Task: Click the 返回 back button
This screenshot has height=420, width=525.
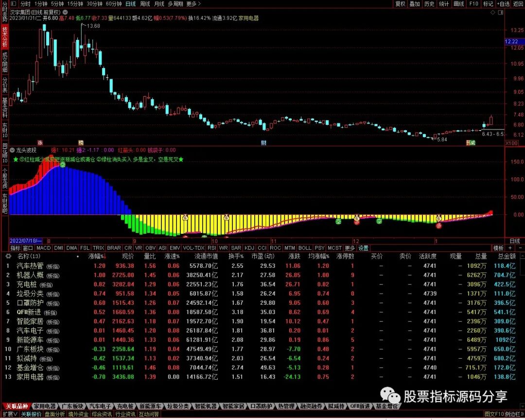Action: click(x=518, y=4)
